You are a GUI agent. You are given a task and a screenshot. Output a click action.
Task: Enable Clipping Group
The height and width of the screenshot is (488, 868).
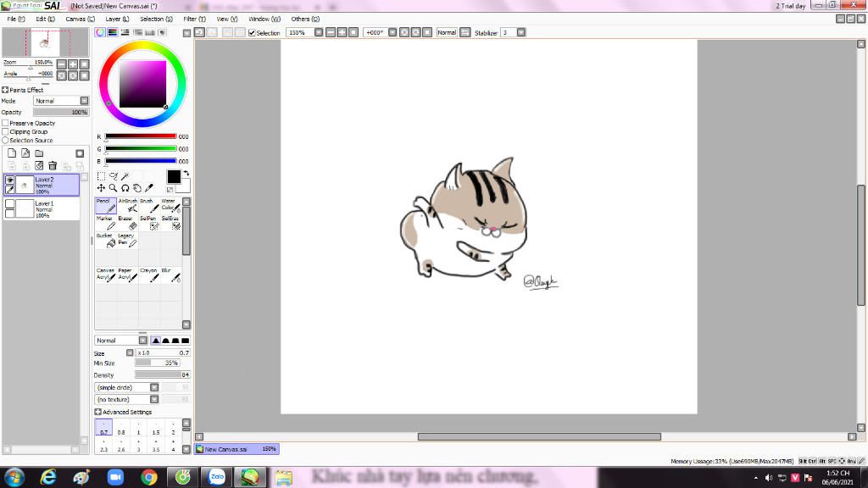(x=5, y=131)
